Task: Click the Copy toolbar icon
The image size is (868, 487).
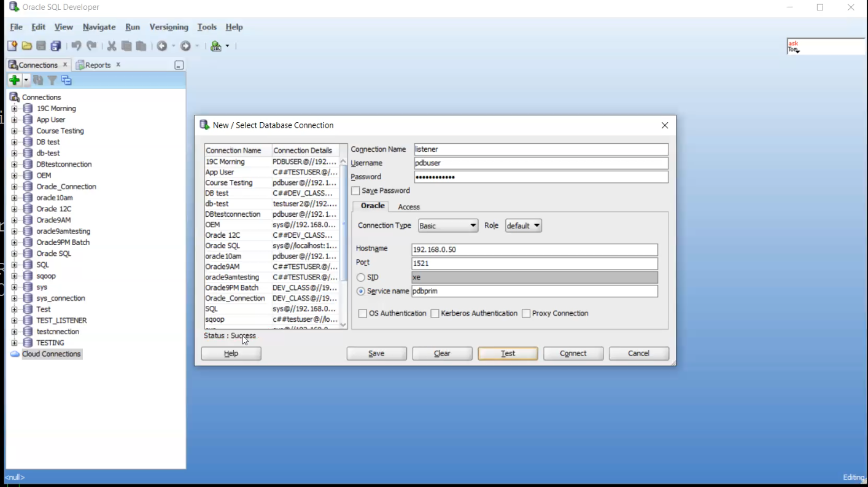Action: pos(126,46)
